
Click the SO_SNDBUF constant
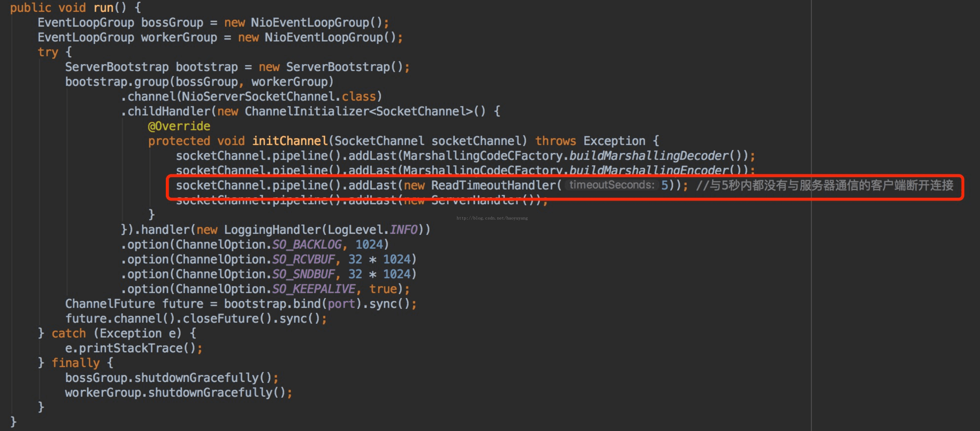pos(303,274)
